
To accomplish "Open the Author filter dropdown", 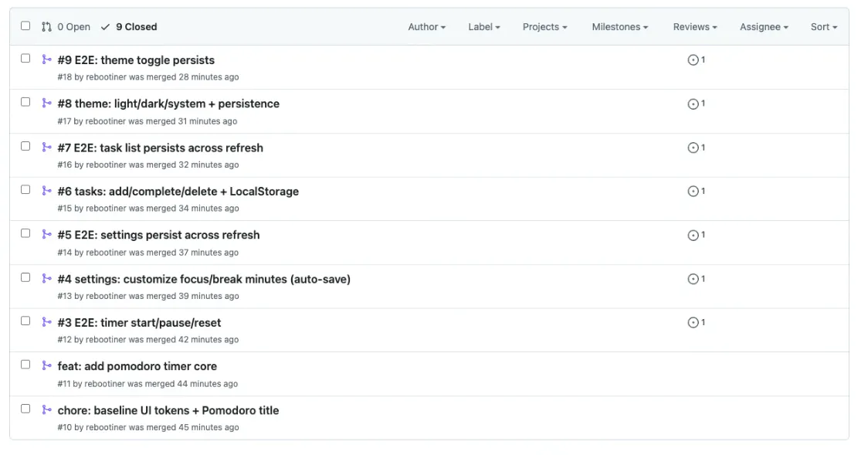I will coord(427,27).
